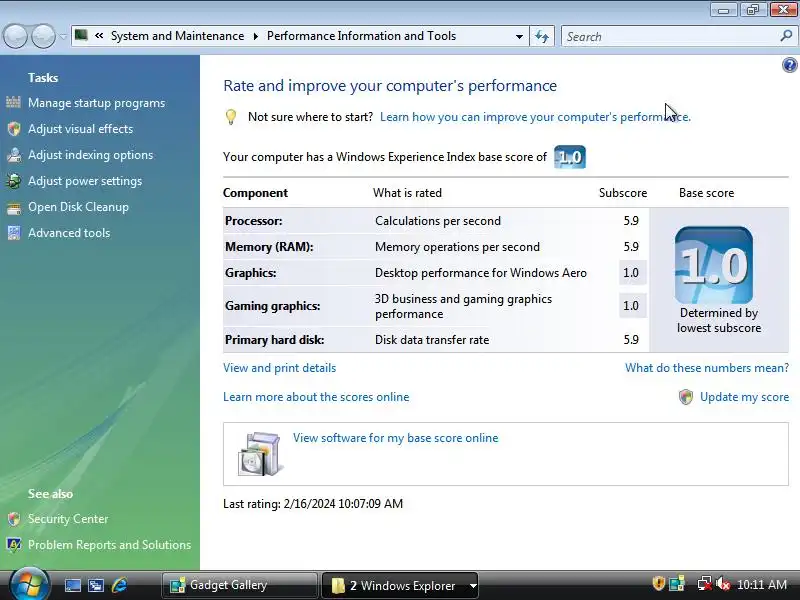Viewport: 800px width, 600px height.
Task: Click the shield icon beside Update my score
Action: 686,397
